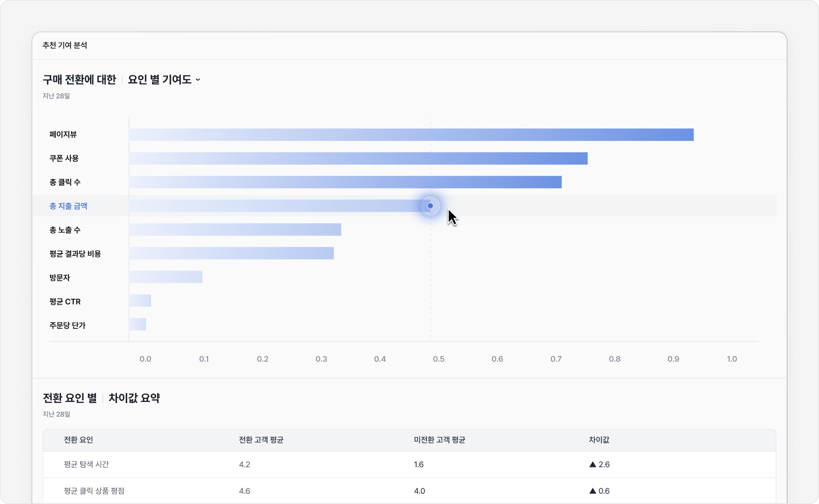Sort by 미전환 고객 평균 column header
Viewport: 819px width, 504px height.
439,440
